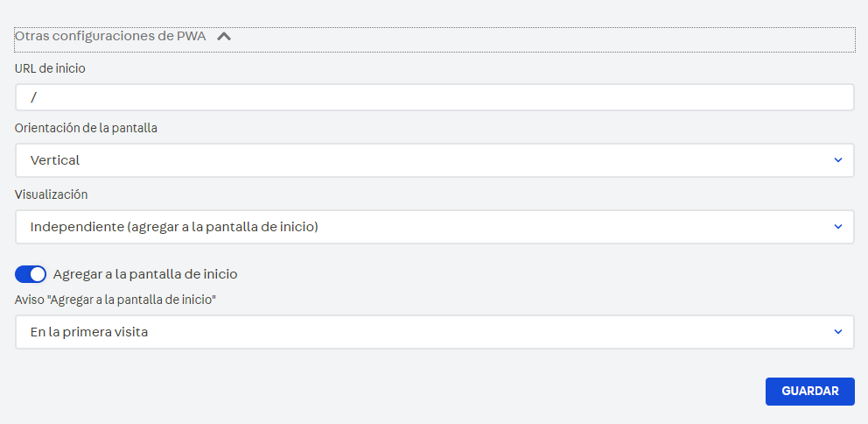Image resolution: width=868 pixels, height=424 pixels.
Task: Click the Orientación de la pantalla label
Action: [x=86, y=128]
